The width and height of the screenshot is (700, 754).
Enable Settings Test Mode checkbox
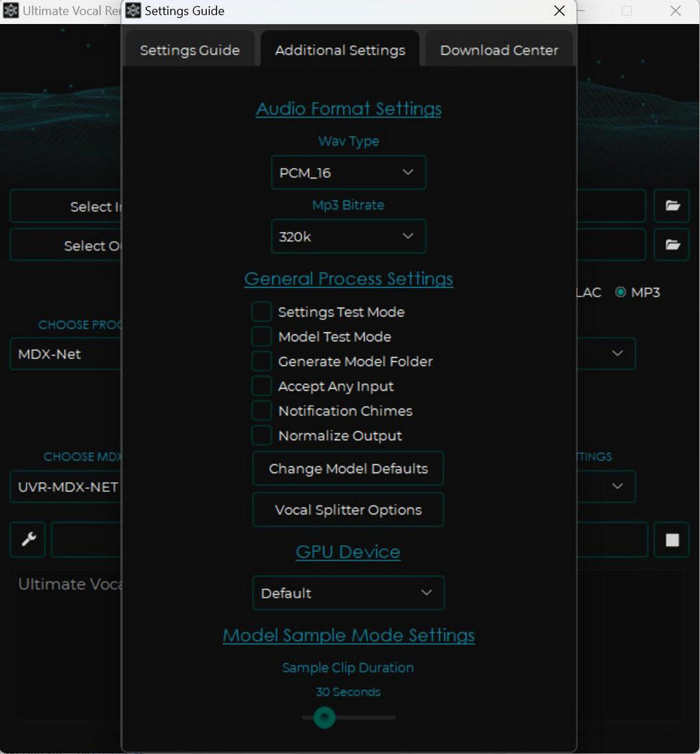pyautogui.click(x=262, y=312)
